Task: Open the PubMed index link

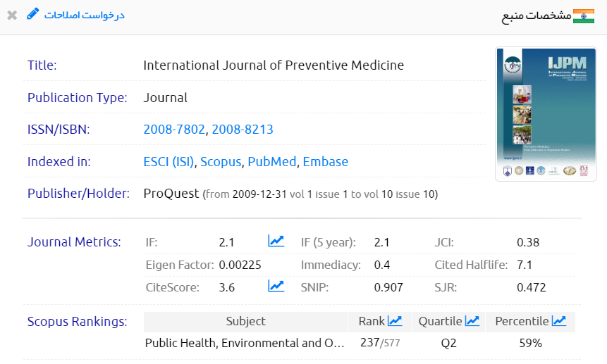Action: coord(272,162)
